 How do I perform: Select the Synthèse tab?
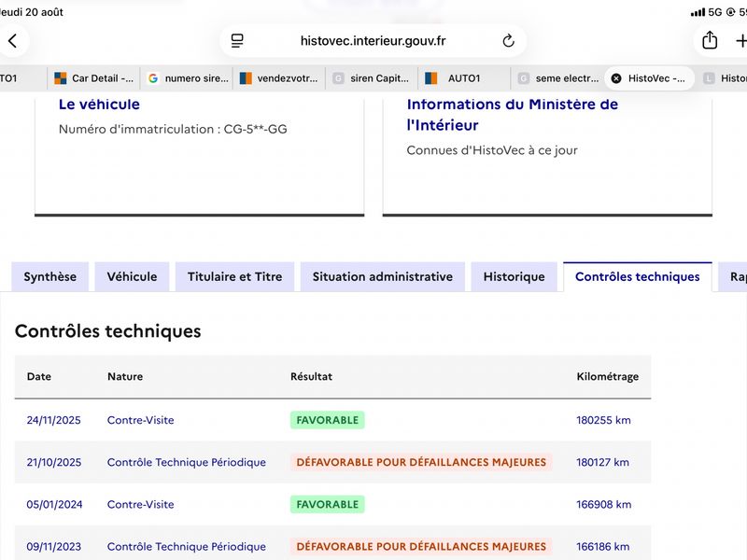coord(50,276)
